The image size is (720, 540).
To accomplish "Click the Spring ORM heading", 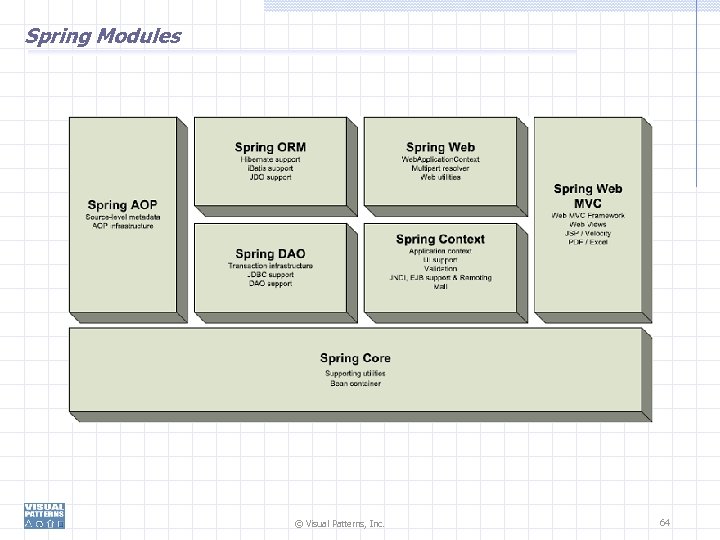I will (270, 147).
